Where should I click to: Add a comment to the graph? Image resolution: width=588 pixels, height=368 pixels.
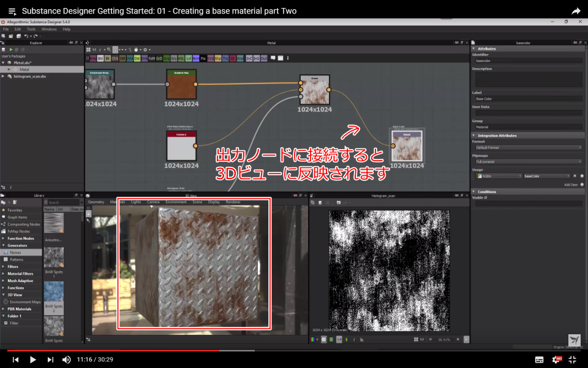click(273, 58)
